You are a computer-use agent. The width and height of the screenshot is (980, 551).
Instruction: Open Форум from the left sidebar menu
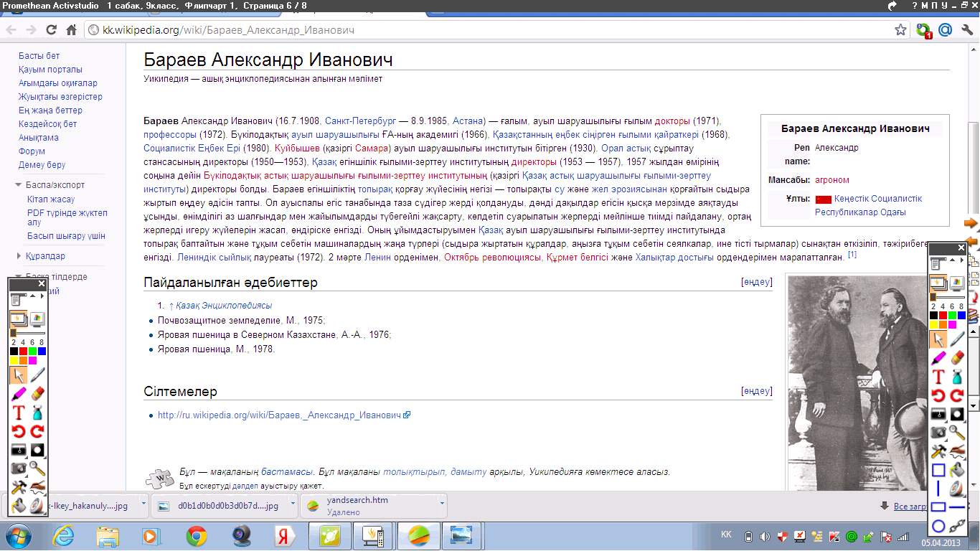pos(32,151)
